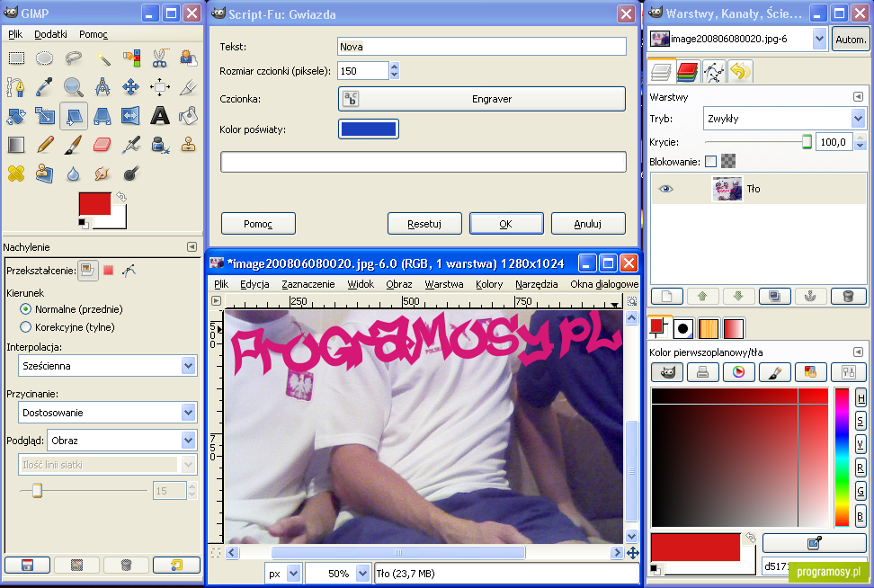Select the Blend gradient tool

tap(16, 145)
